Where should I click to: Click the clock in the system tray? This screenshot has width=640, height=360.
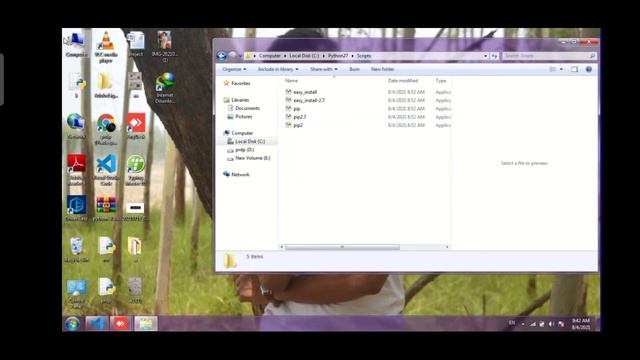click(580, 324)
